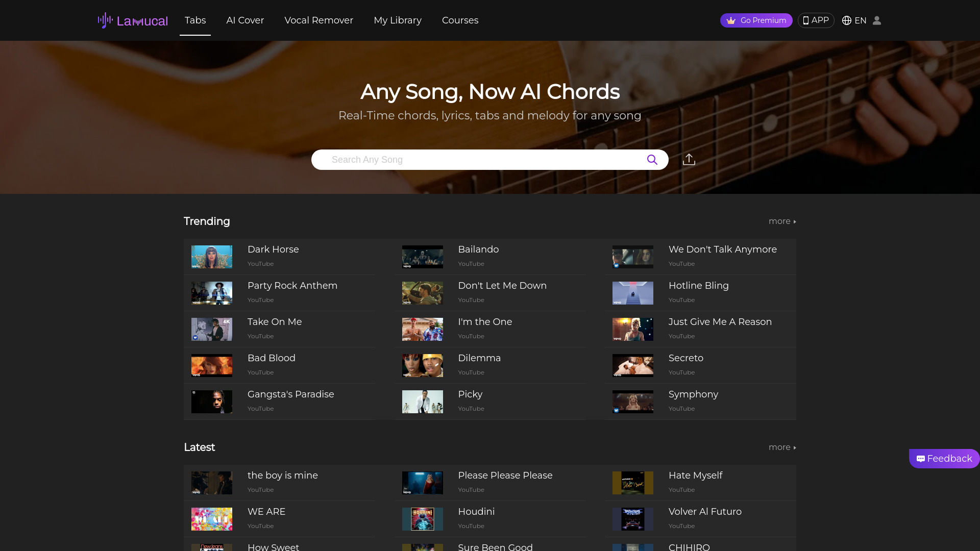
Task: Click the search magnifier icon
Action: (651, 160)
